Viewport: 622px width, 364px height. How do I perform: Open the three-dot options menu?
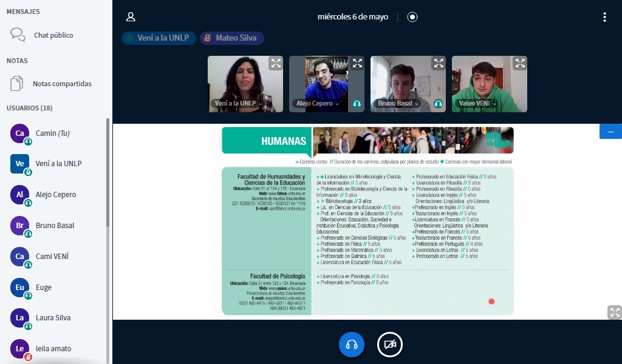[604, 17]
